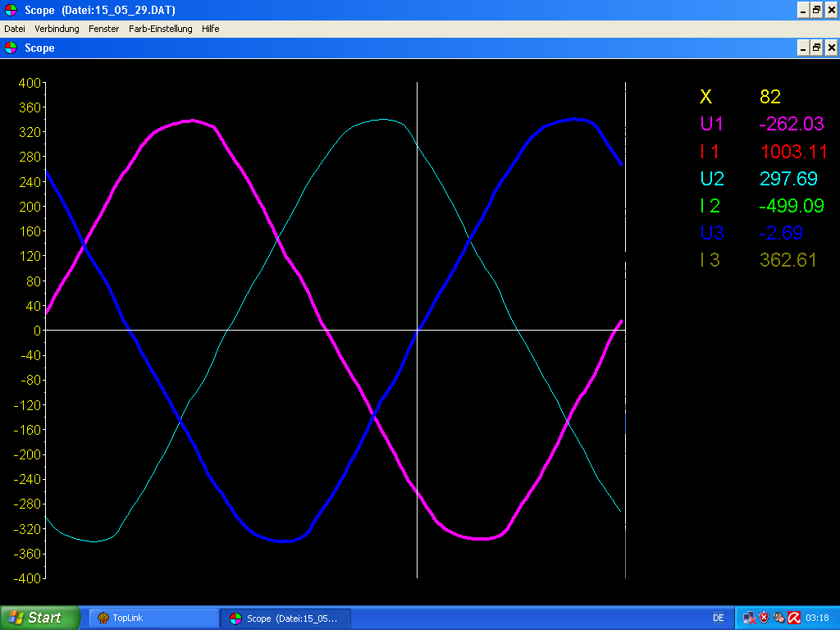Click the DE language indicator
Viewport: 840px width, 630px height.
[719, 618]
